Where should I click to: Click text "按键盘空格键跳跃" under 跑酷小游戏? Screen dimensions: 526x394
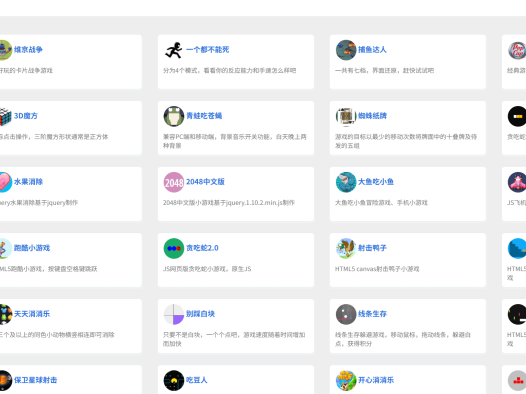click(x=72, y=269)
